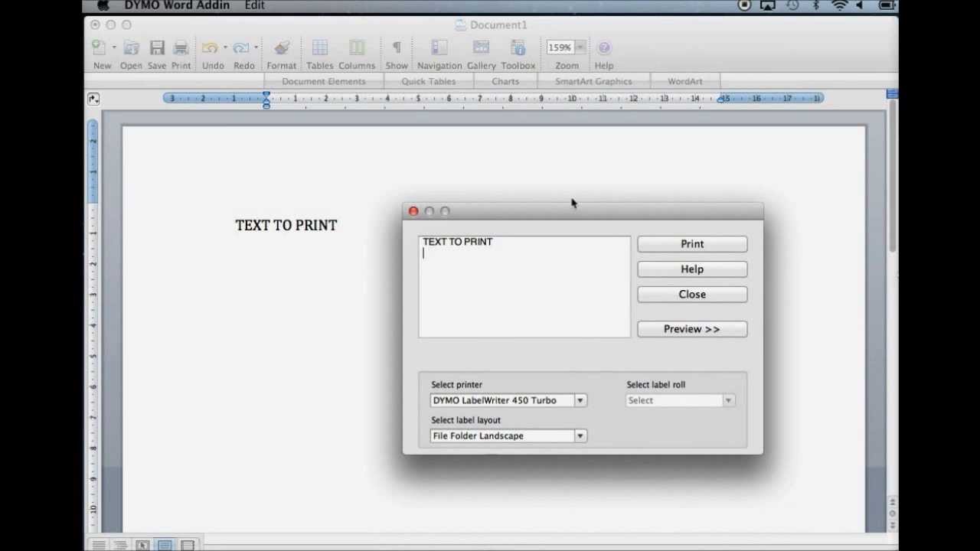Click the split-window handle above scrollbar
Screen dimensions: 980x551
pyautogui.click(x=892, y=94)
